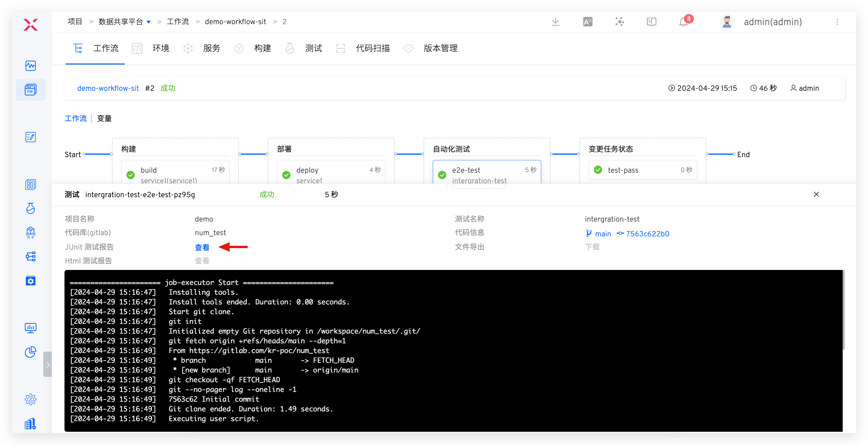Click the 下载 file export link
Image resolution: width=868 pixels, height=445 pixels.
(x=592, y=247)
